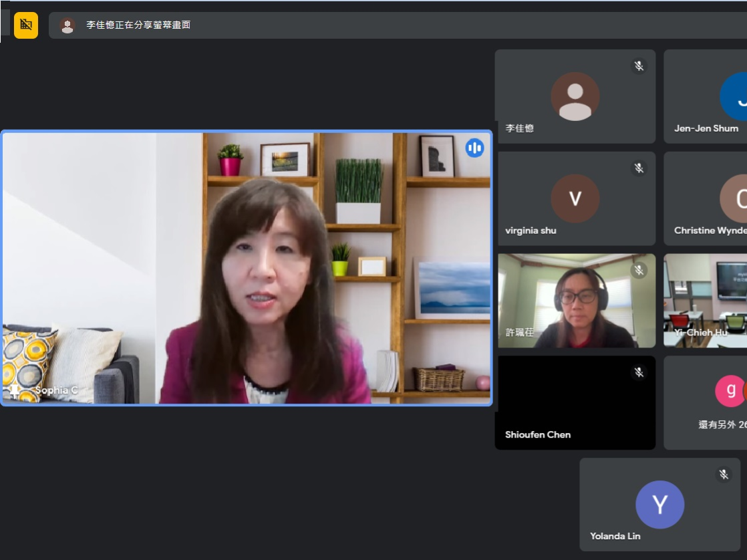Select Yolanda Lin's purple Y avatar
This screenshot has width=747, height=560.
659,505
